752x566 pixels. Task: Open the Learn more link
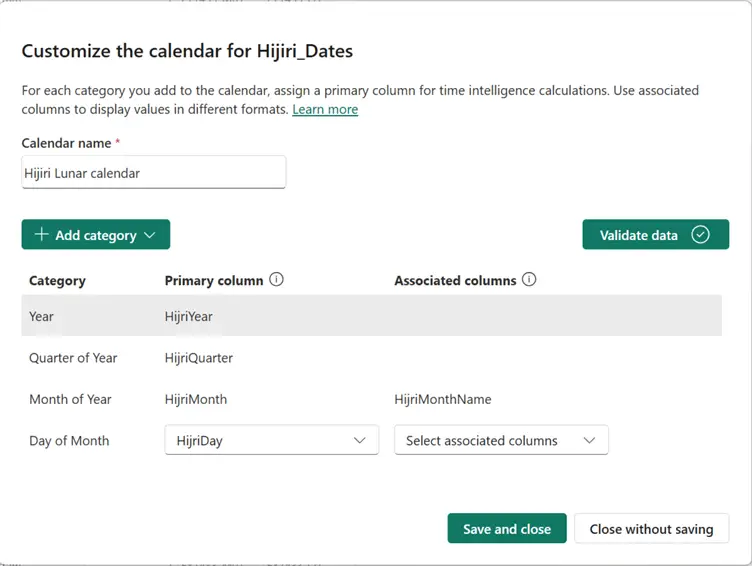325,109
